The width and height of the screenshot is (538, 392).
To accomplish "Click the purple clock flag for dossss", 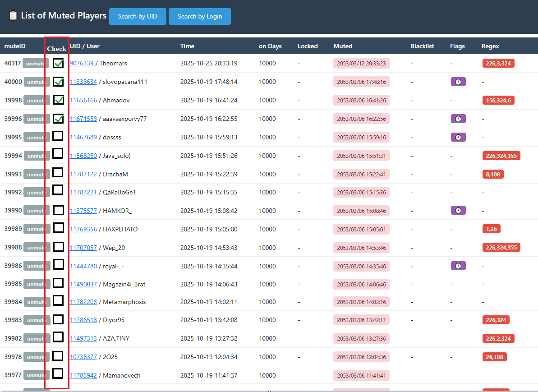I will 458,137.
